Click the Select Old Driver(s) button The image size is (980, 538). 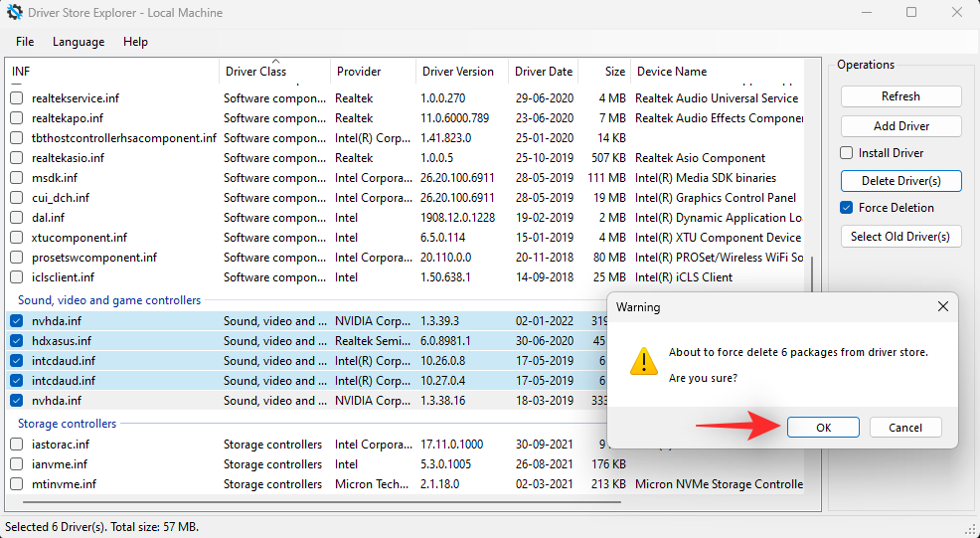coord(900,237)
